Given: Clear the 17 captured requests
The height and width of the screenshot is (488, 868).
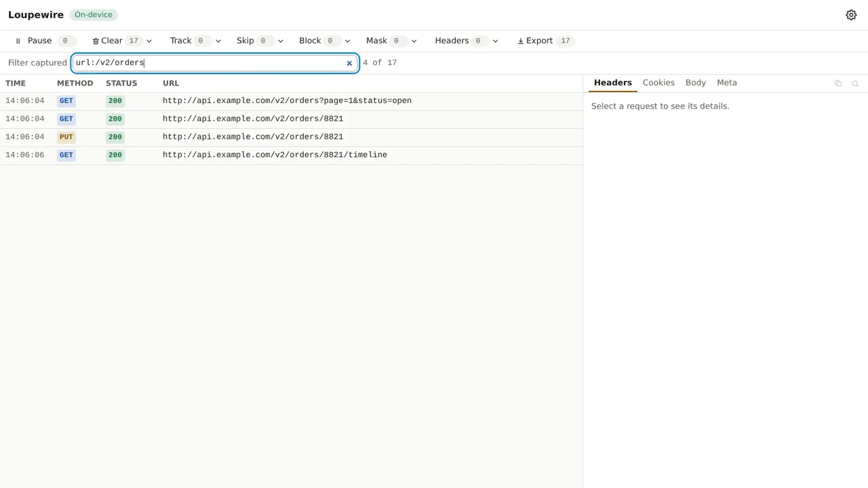Looking at the screenshot, I should 116,41.
